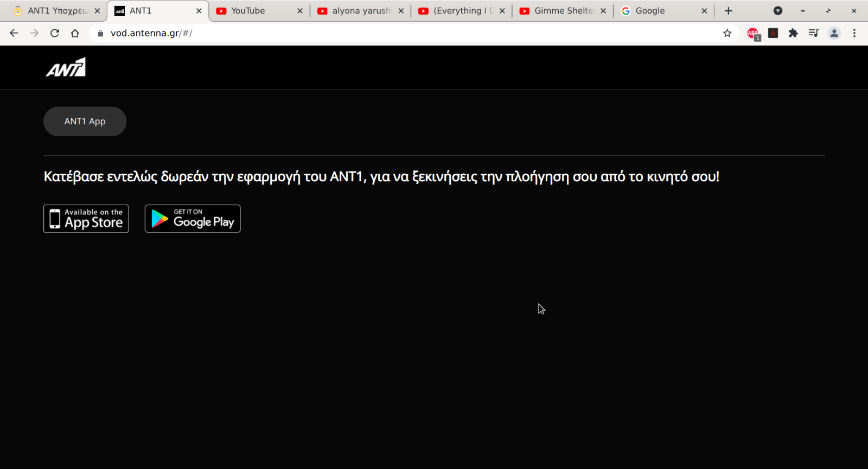
Task: Close the YouTube tab
Action: [300, 11]
